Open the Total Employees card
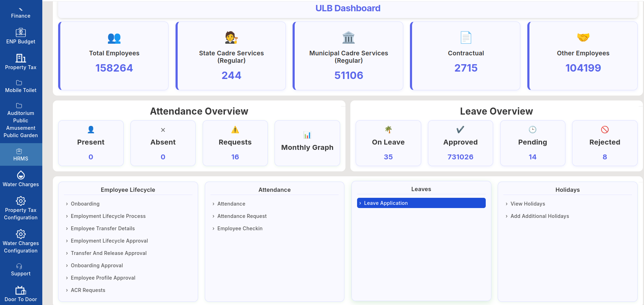The image size is (644, 305). 113,56
